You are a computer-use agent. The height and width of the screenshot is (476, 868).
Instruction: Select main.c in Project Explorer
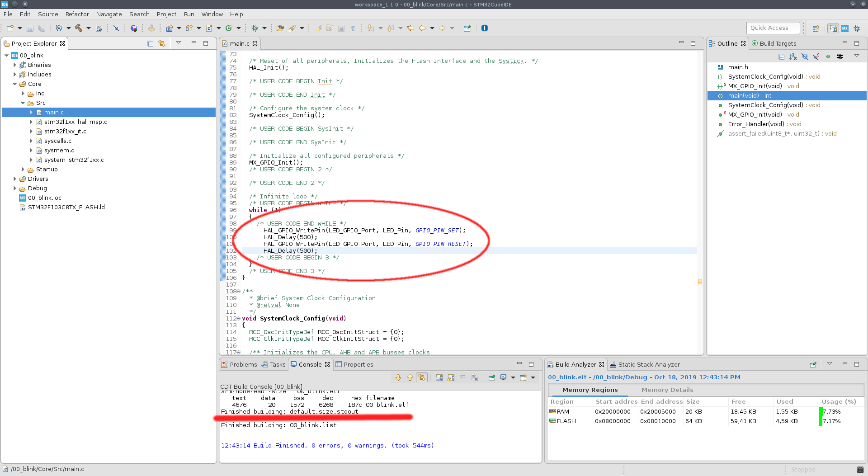(x=54, y=112)
